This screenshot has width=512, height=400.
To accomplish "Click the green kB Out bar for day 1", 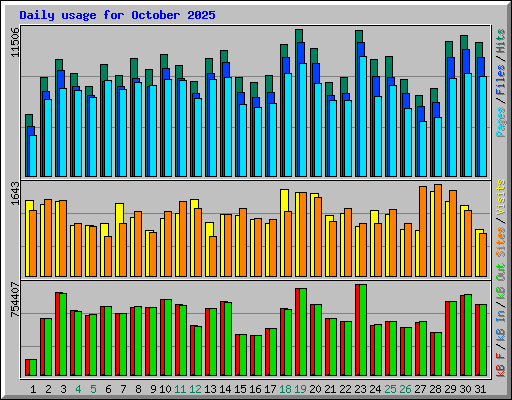I will [x=33, y=367].
